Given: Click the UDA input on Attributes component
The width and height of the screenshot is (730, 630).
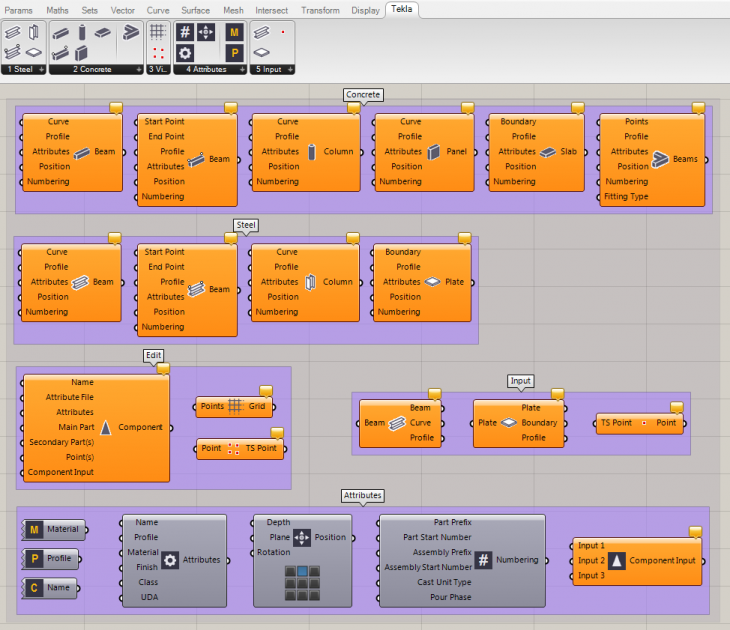Looking at the screenshot, I should coord(149,597).
